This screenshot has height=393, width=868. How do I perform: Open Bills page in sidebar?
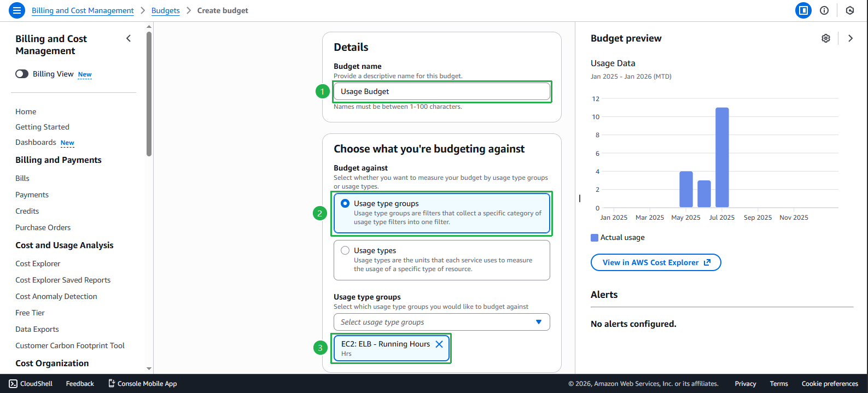tap(22, 178)
